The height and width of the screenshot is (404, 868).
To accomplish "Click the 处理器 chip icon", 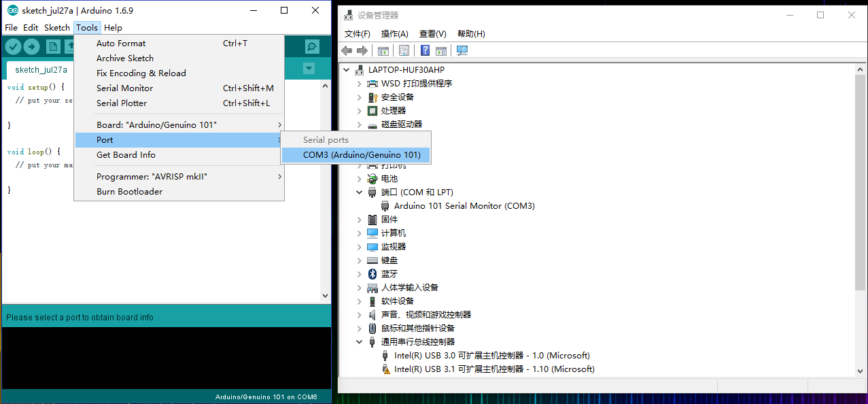I will click(372, 110).
